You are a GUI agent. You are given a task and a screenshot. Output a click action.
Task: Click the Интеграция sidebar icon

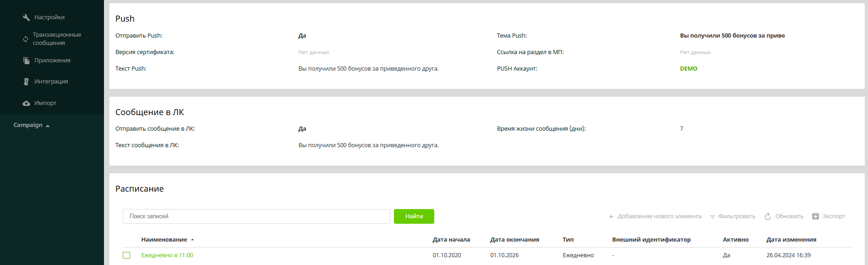(26, 82)
